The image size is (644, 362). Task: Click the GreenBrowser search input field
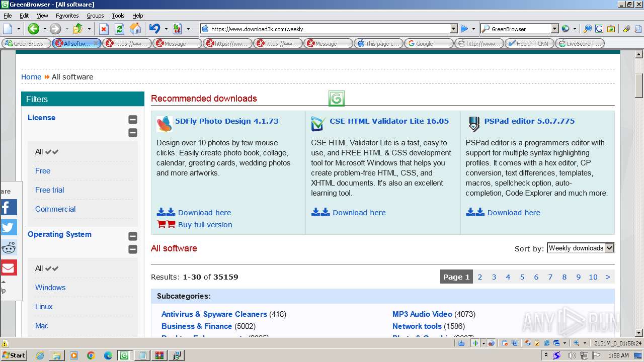(519, 29)
